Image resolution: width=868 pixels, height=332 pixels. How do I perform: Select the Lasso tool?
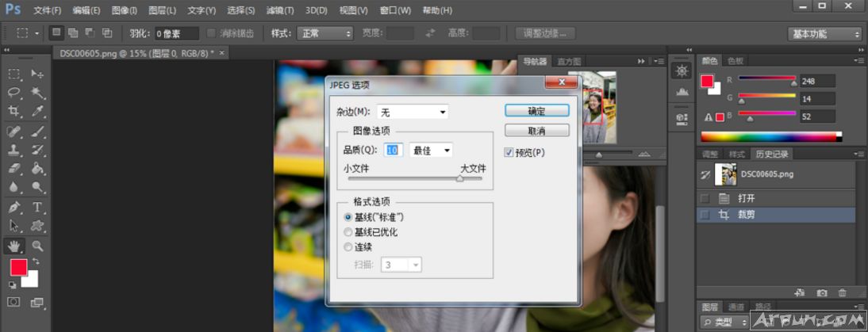pyautogui.click(x=14, y=93)
